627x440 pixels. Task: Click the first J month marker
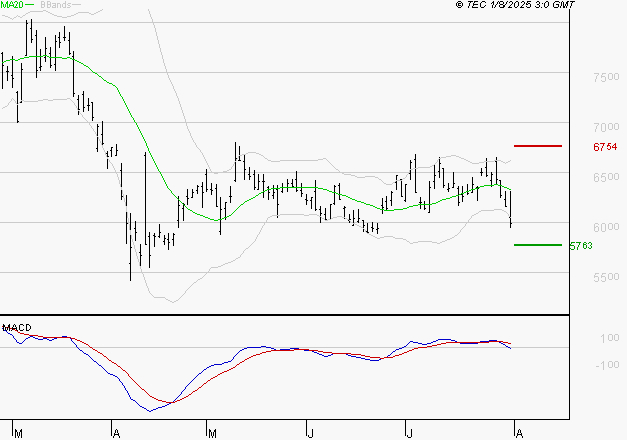pos(310,434)
